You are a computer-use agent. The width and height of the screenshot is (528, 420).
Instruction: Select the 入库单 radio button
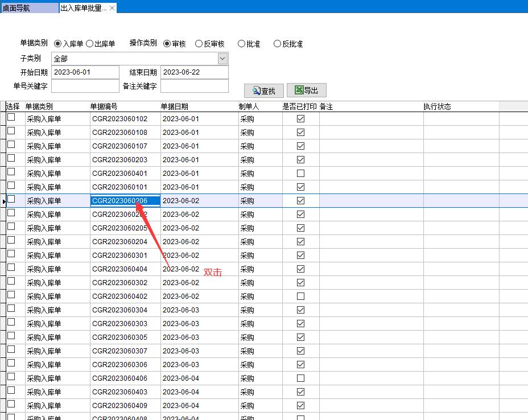[58, 44]
